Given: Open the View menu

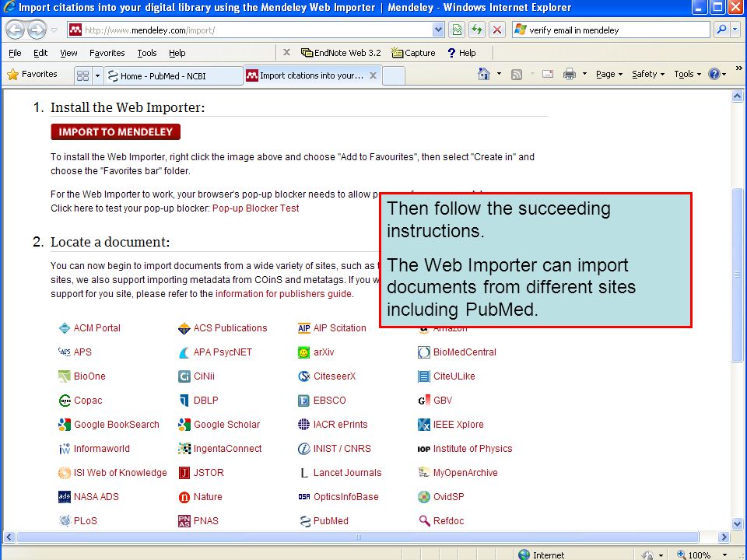Looking at the screenshot, I should click(x=68, y=53).
